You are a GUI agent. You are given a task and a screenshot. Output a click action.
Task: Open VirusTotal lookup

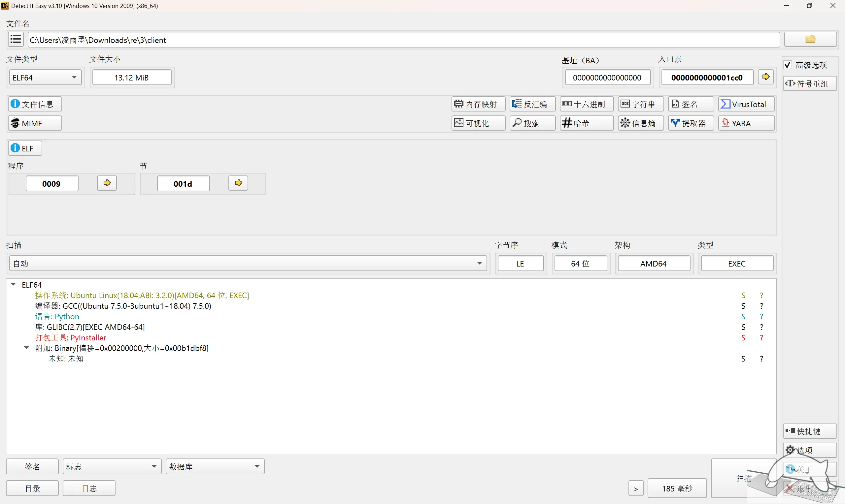(x=746, y=104)
